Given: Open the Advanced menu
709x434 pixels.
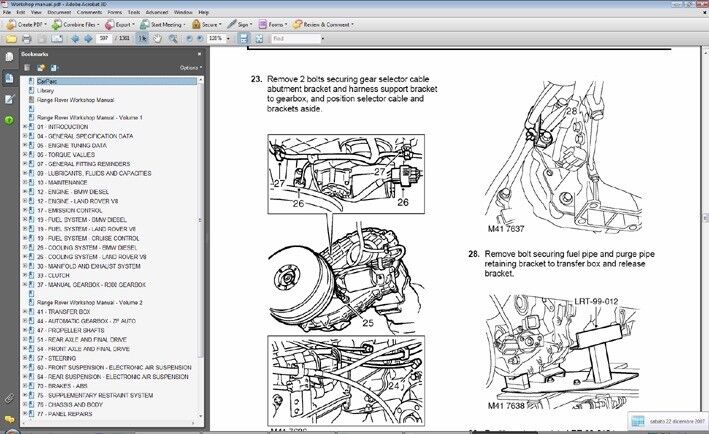Looking at the screenshot, I should click(157, 12).
